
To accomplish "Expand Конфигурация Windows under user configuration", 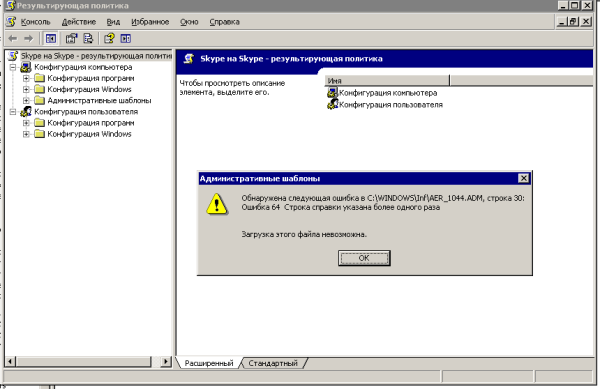I will click(x=26, y=134).
